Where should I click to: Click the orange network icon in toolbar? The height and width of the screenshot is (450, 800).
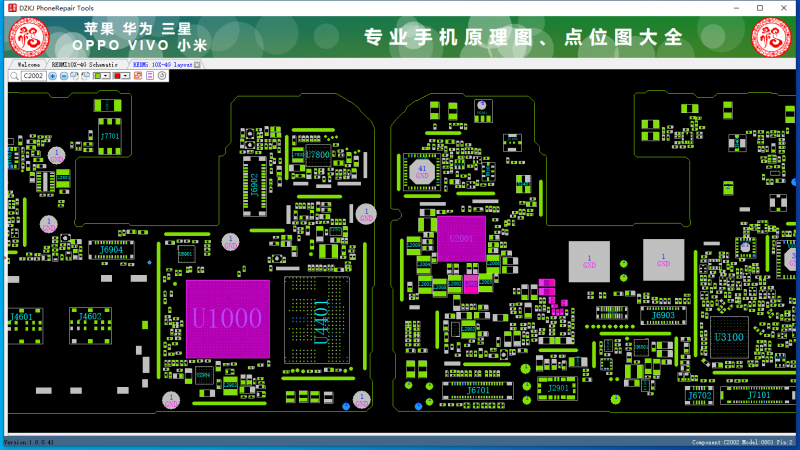click(x=138, y=76)
